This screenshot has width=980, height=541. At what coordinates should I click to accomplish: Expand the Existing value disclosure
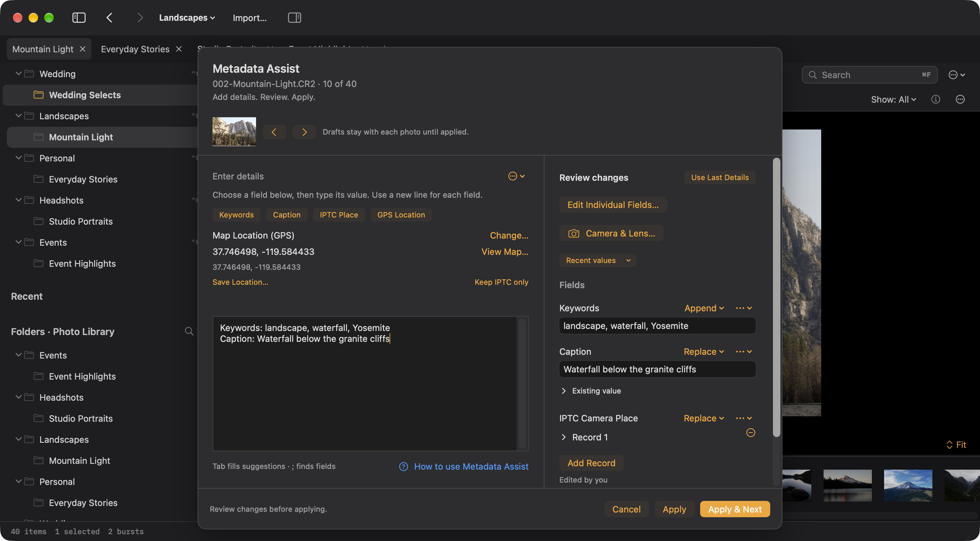[x=563, y=391]
